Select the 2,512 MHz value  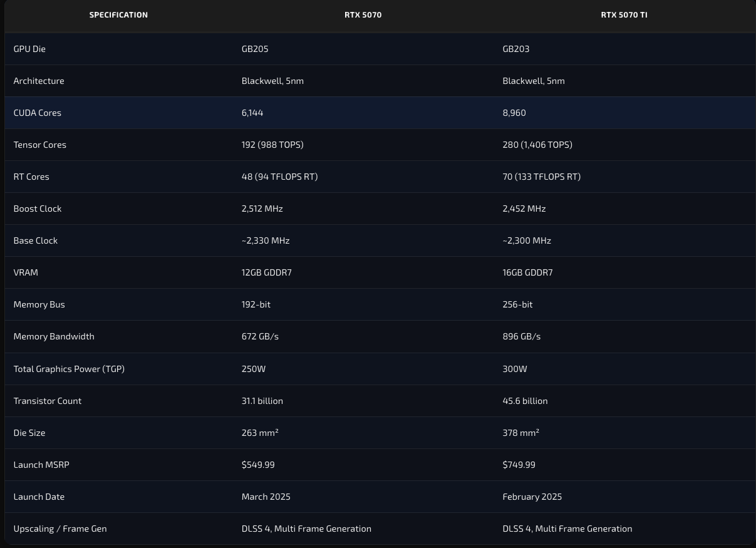click(x=262, y=209)
